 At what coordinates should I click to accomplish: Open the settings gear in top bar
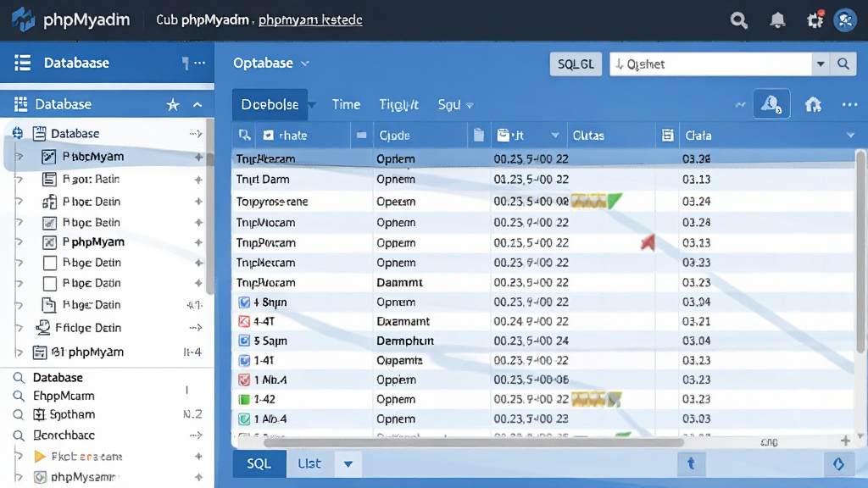pyautogui.click(x=815, y=20)
